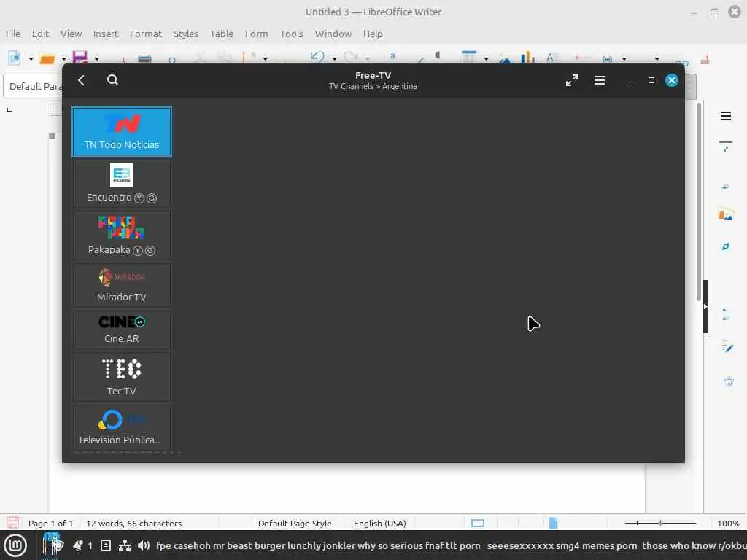Click '12 words, 66 characters' word count

134,524
